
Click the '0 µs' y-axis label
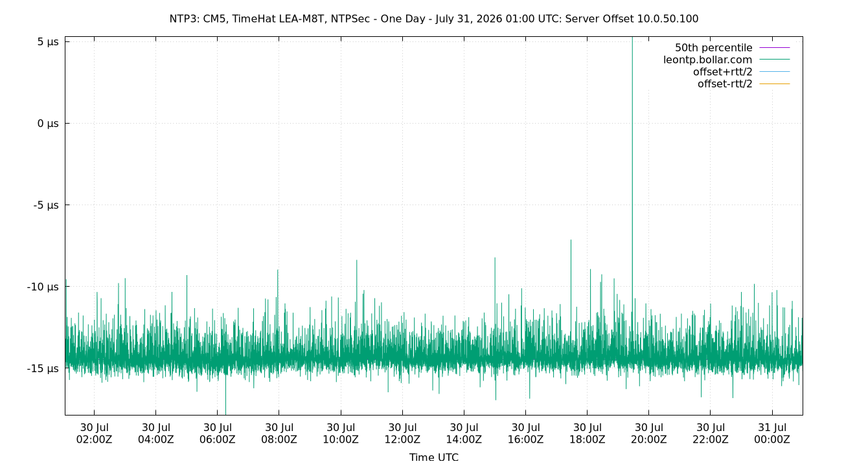[49, 123]
